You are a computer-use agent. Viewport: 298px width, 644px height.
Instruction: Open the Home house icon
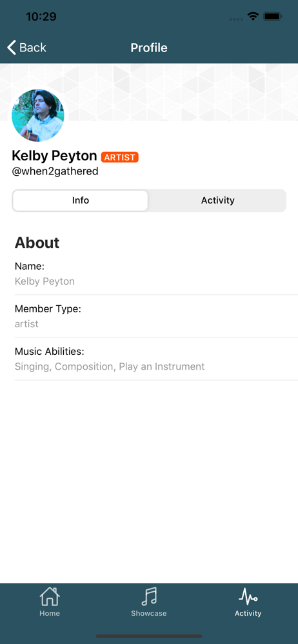50,596
